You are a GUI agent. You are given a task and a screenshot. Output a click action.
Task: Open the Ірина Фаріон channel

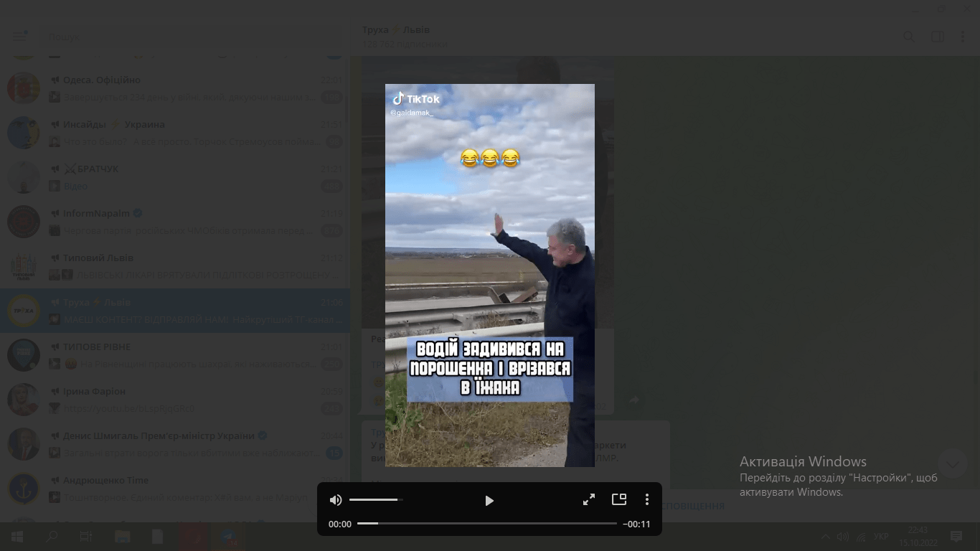coord(175,400)
